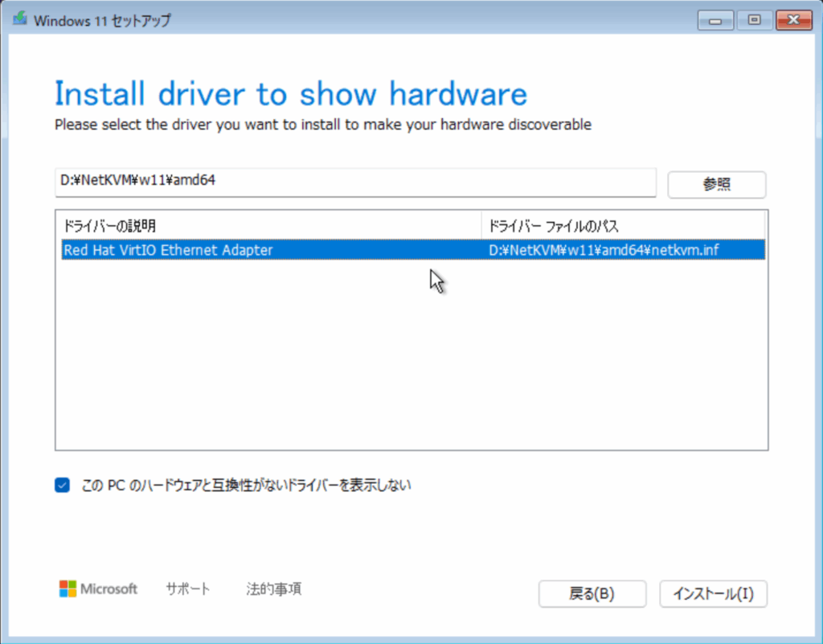Click the インストール(I) button
The image size is (823, 644).
tap(713, 594)
